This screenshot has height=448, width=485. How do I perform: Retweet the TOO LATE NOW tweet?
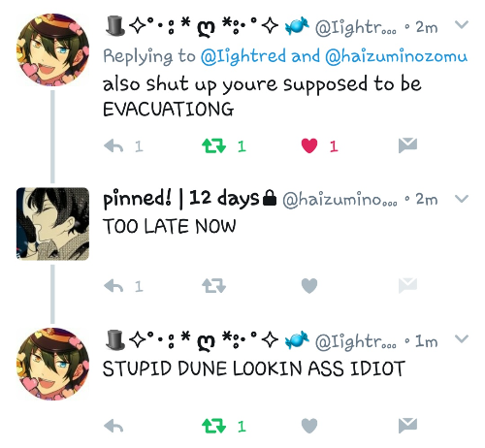(x=213, y=286)
